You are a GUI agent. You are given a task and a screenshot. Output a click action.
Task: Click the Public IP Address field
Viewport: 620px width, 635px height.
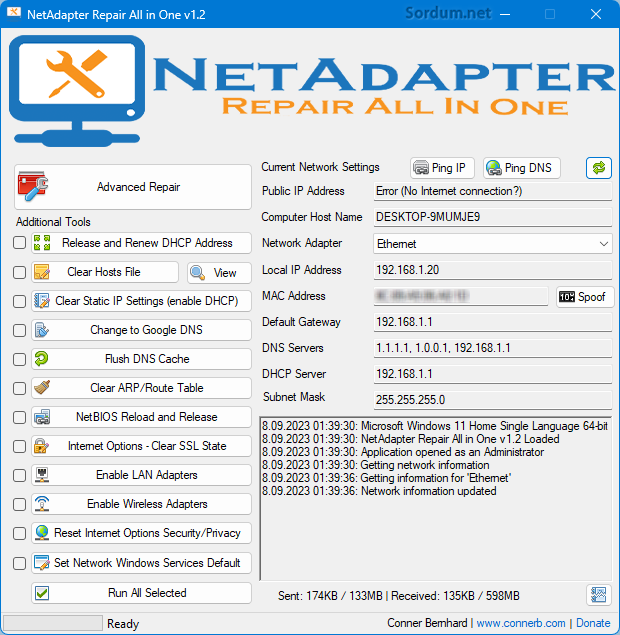point(492,191)
